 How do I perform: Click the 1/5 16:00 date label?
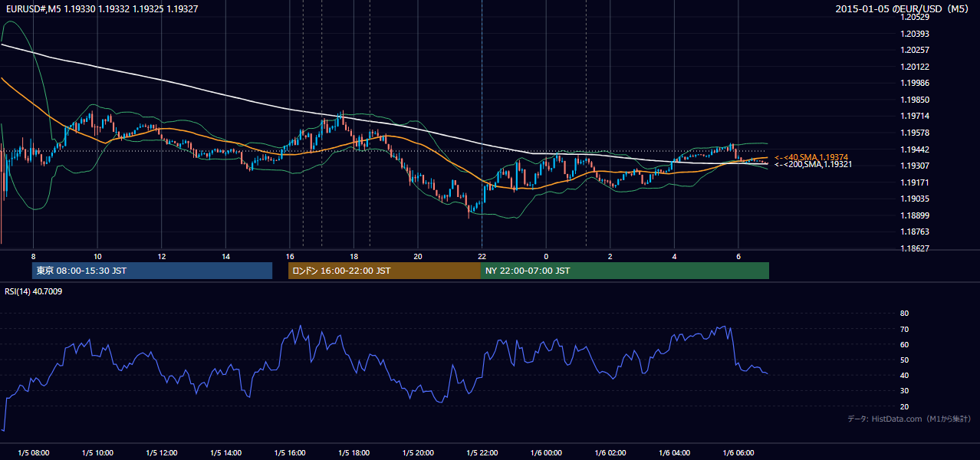(290, 452)
